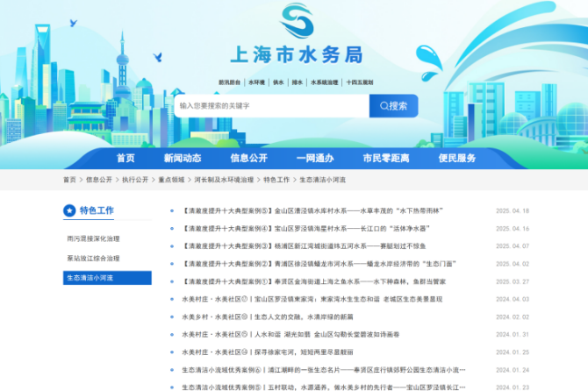588x391 pixels.
Task: Open the 首页 main navigation tab
Action: pyautogui.click(x=125, y=158)
